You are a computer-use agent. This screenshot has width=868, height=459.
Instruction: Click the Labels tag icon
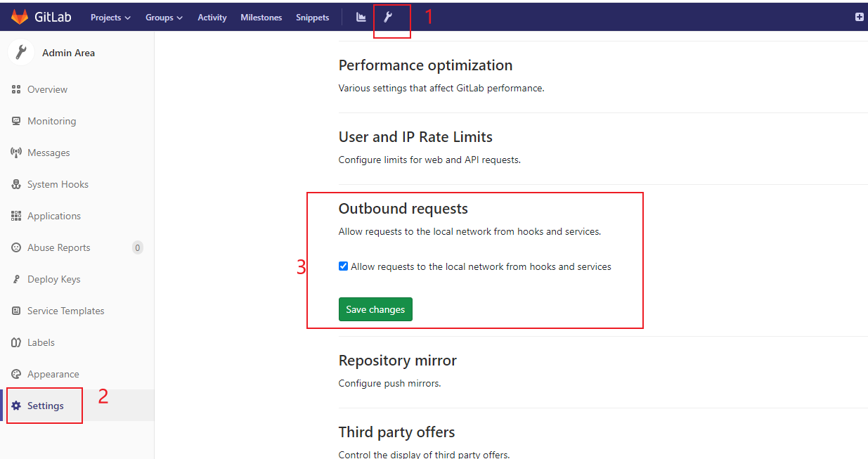tap(16, 342)
